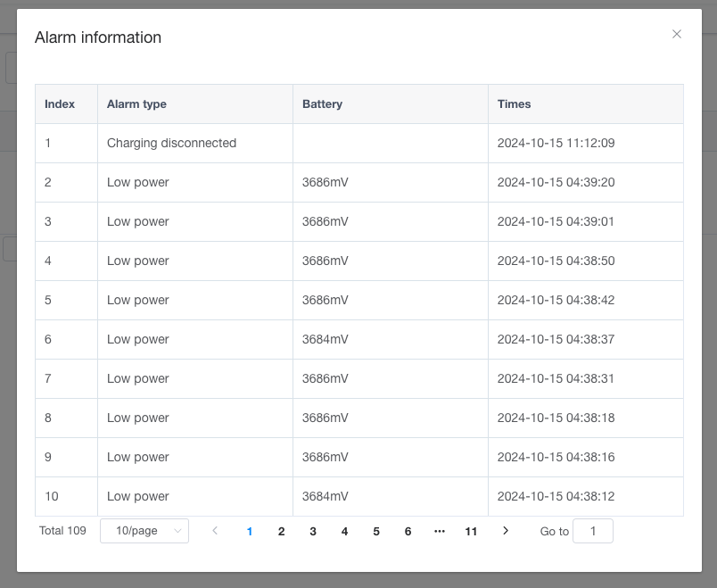Select page 5 in pagination

375,531
